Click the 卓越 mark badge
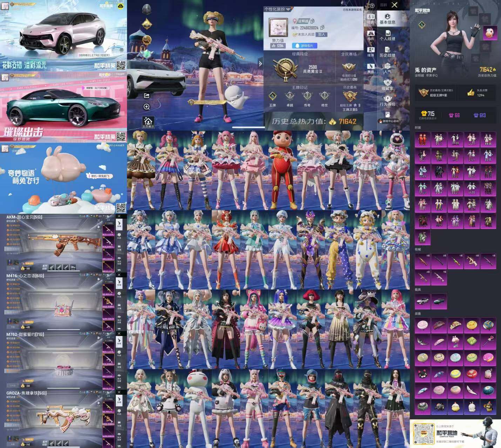The height and width of the screenshot is (448, 501). pyautogui.click(x=290, y=96)
